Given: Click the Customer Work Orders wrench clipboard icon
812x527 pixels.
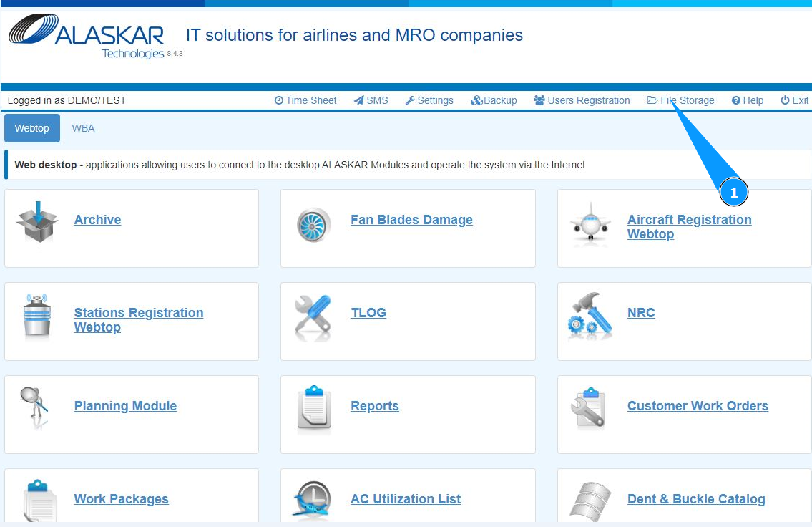Looking at the screenshot, I should [x=588, y=407].
